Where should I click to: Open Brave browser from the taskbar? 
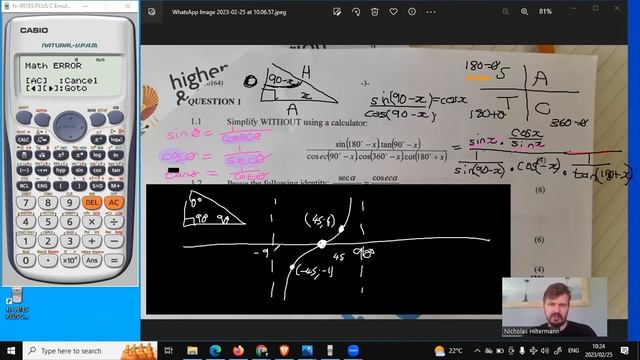tap(284, 351)
